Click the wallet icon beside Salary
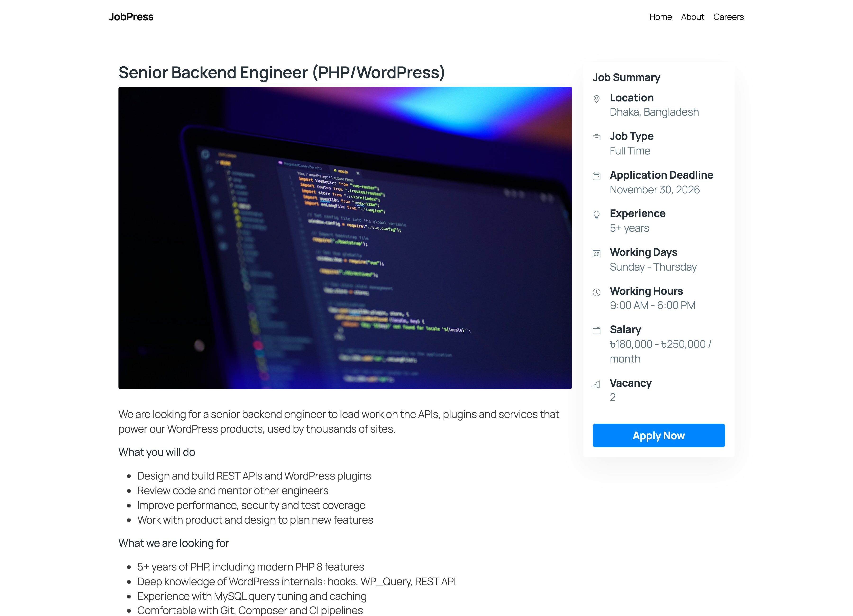853x616 pixels. [x=596, y=331]
